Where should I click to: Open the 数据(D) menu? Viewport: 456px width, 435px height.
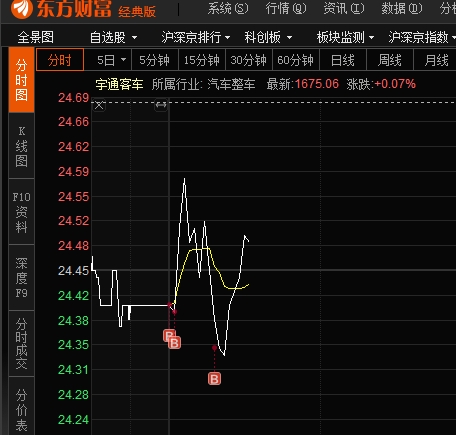pos(402,8)
